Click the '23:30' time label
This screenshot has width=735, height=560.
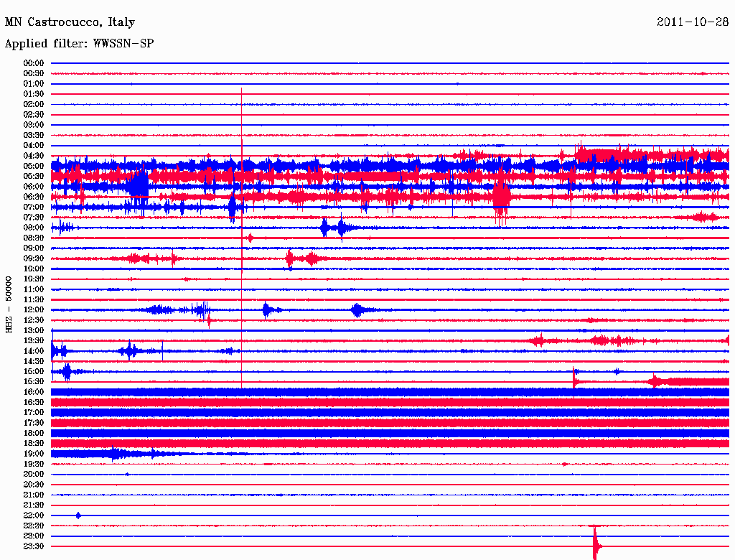pyautogui.click(x=34, y=546)
